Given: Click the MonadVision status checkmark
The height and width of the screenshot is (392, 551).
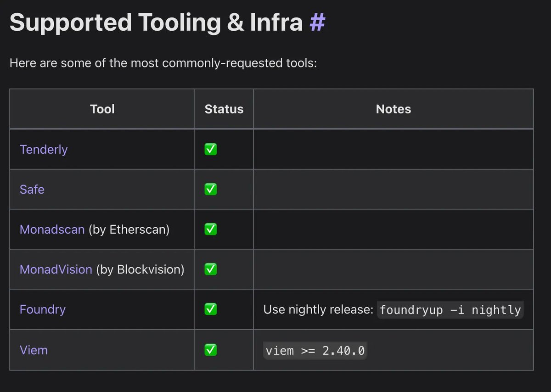Looking at the screenshot, I should (x=211, y=269).
